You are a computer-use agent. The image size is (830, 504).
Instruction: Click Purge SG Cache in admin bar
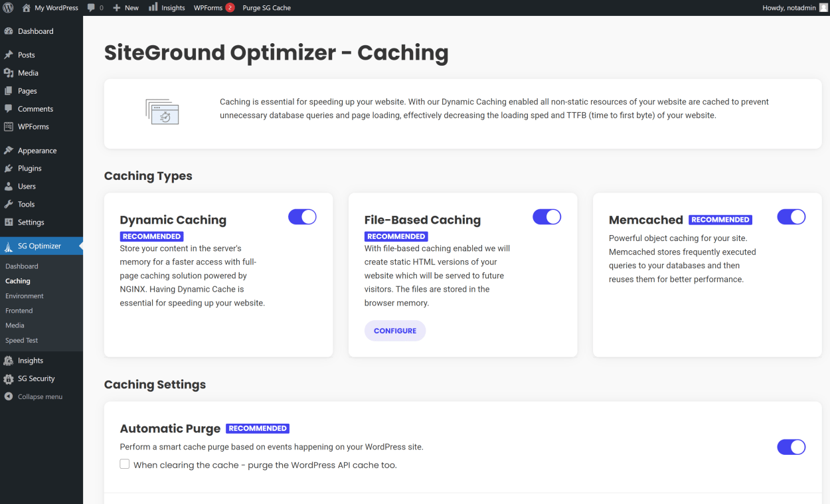267,8
